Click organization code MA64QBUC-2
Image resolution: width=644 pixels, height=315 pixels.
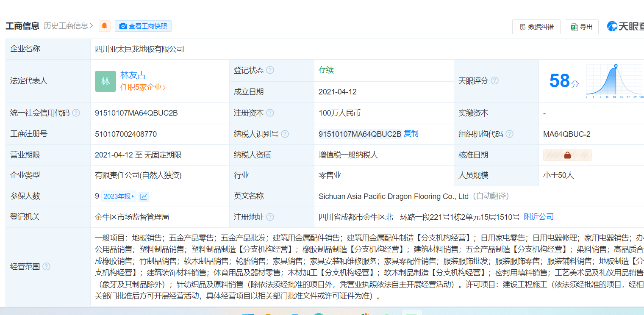click(567, 134)
